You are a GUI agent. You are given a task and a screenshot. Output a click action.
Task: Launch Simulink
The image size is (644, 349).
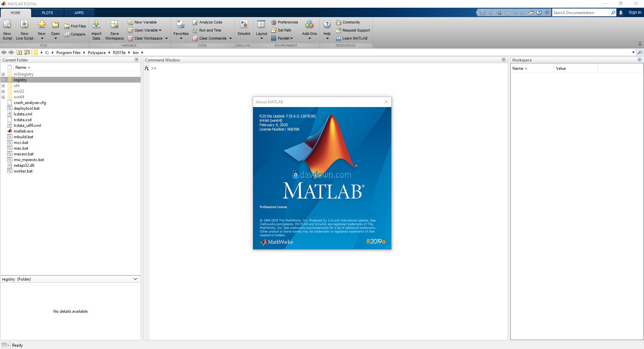coord(244,28)
